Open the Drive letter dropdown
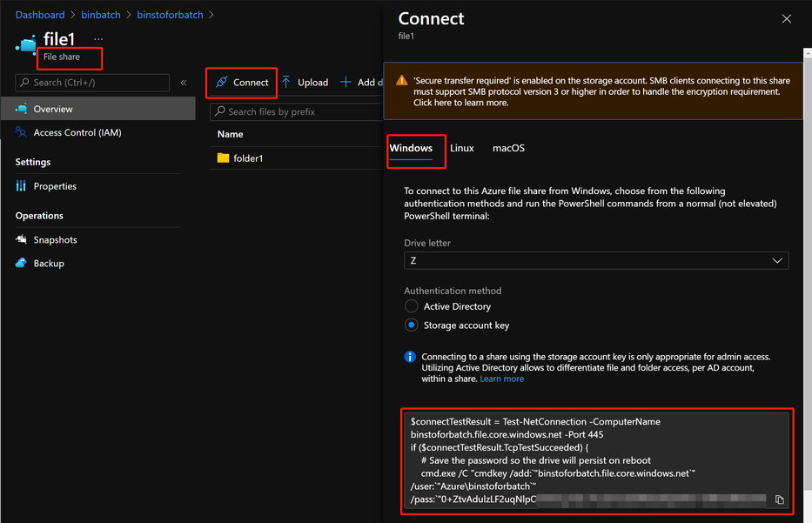This screenshot has height=523, width=812. coord(596,260)
